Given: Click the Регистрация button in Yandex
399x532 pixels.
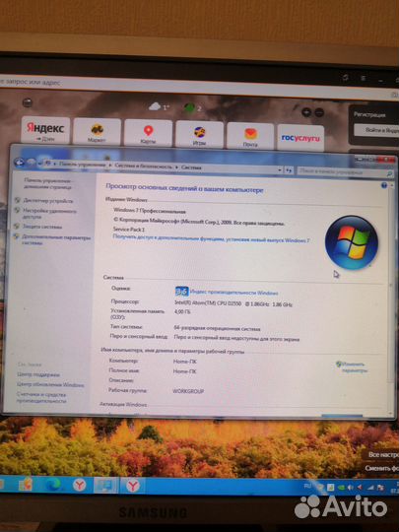Looking at the screenshot, I should 369,114.
